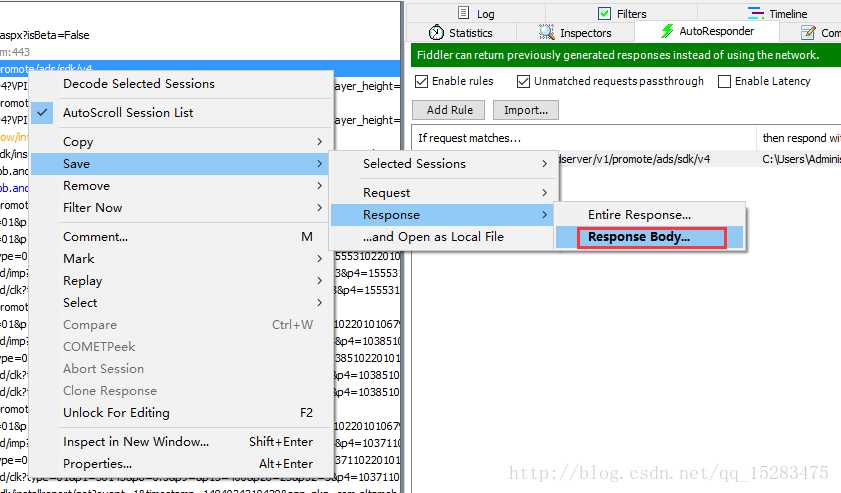Click the Inspectors magnifier icon
The width and height of the screenshot is (841, 493).
(547, 32)
